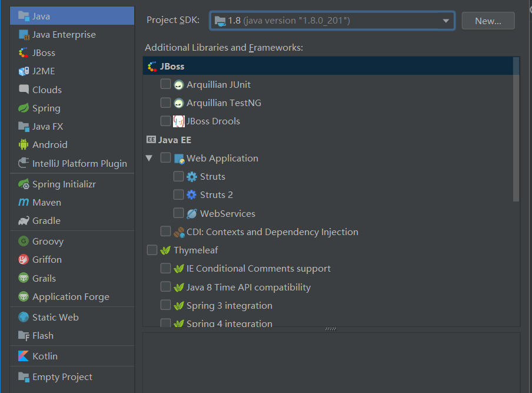This screenshot has width=532, height=393.
Task: Select the JBoss group header row
Action: pyautogui.click(x=328, y=66)
